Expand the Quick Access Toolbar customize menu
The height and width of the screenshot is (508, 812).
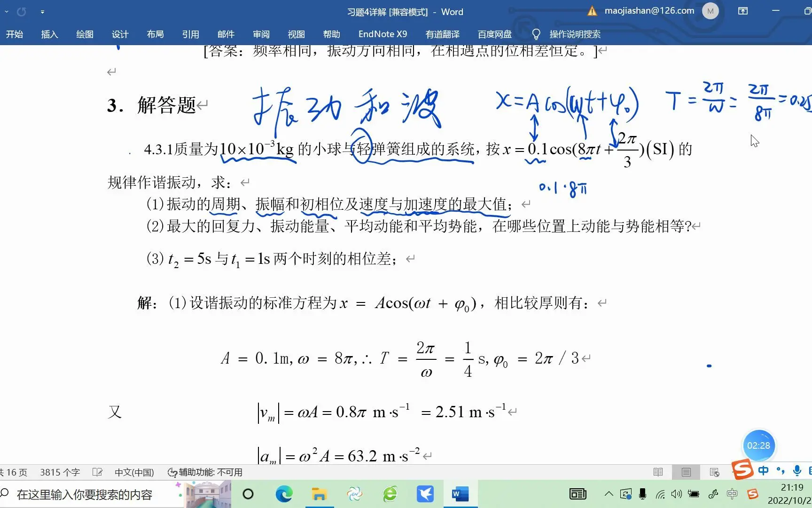[x=42, y=12]
